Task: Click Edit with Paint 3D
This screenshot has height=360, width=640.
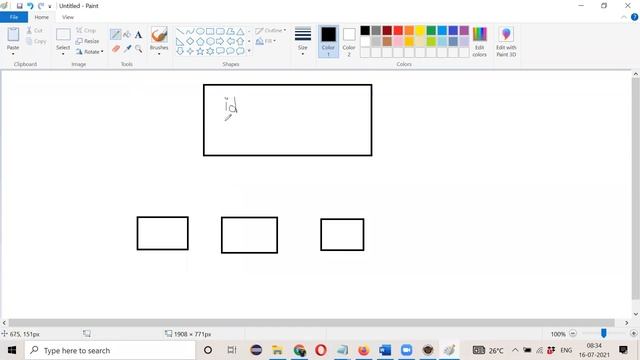Action: point(506,42)
